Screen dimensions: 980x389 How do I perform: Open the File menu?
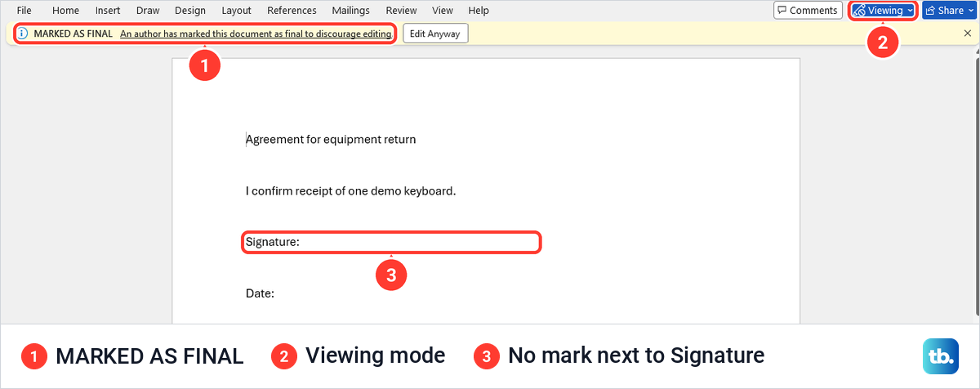pyautogui.click(x=24, y=11)
